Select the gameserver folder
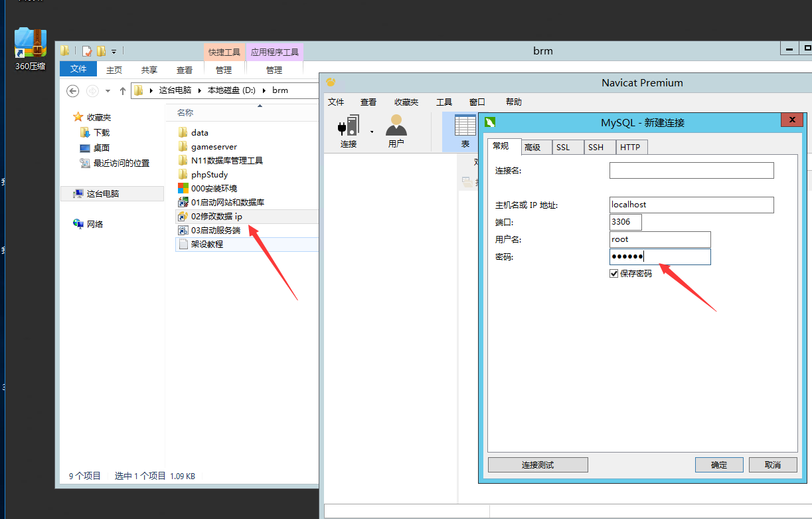The image size is (812, 519). coord(207,147)
